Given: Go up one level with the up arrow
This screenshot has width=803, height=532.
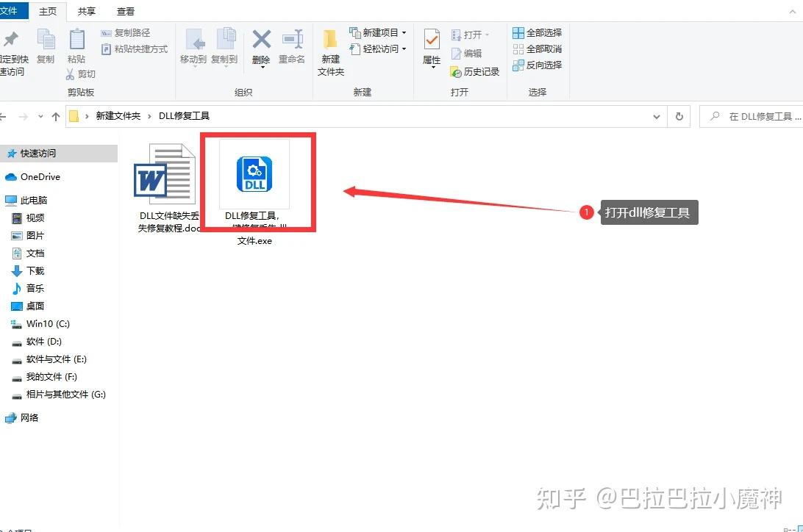Looking at the screenshot, I should 56,115.
